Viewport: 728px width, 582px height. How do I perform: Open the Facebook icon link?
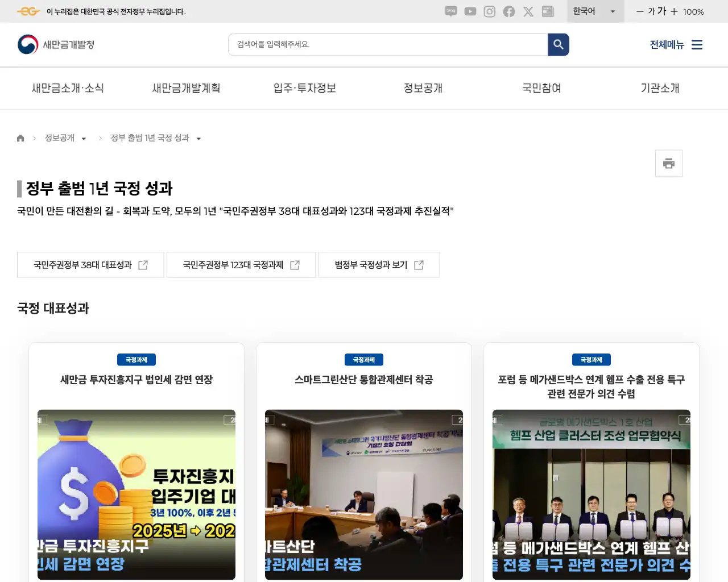(509, 11)
